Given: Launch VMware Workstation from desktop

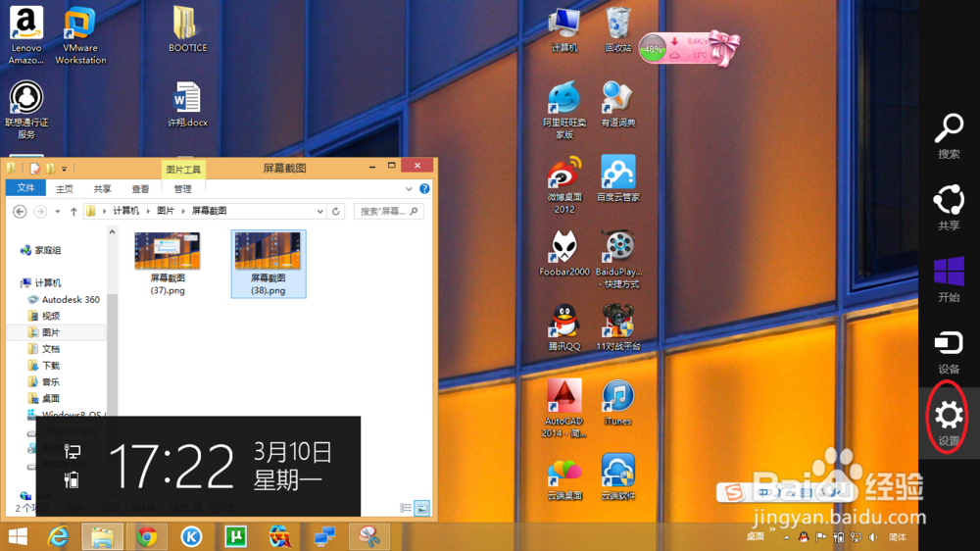Looking at the screenshot, I should (x=80, y=35).
